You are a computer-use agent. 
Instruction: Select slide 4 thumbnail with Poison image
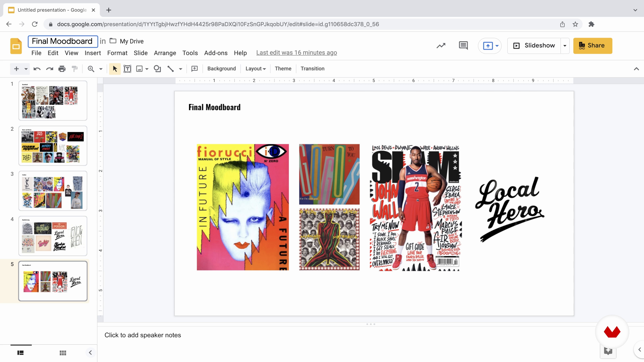click(x=53, y=236)
